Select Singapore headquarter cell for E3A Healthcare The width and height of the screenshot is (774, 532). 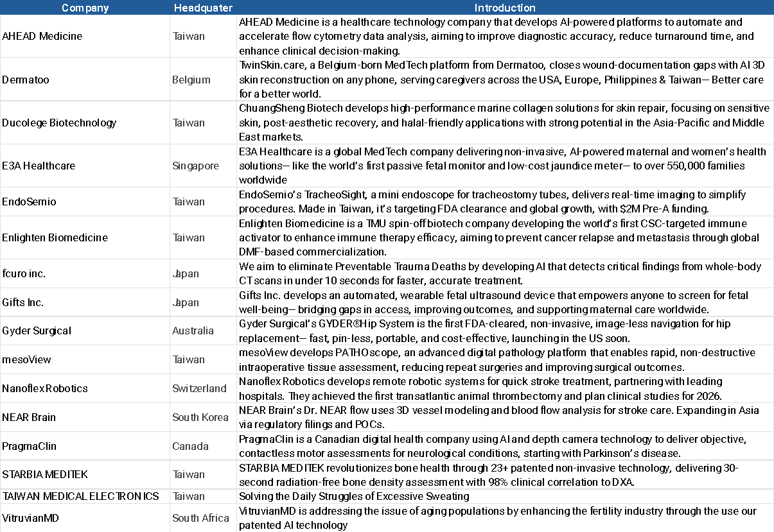click(203, 166)
